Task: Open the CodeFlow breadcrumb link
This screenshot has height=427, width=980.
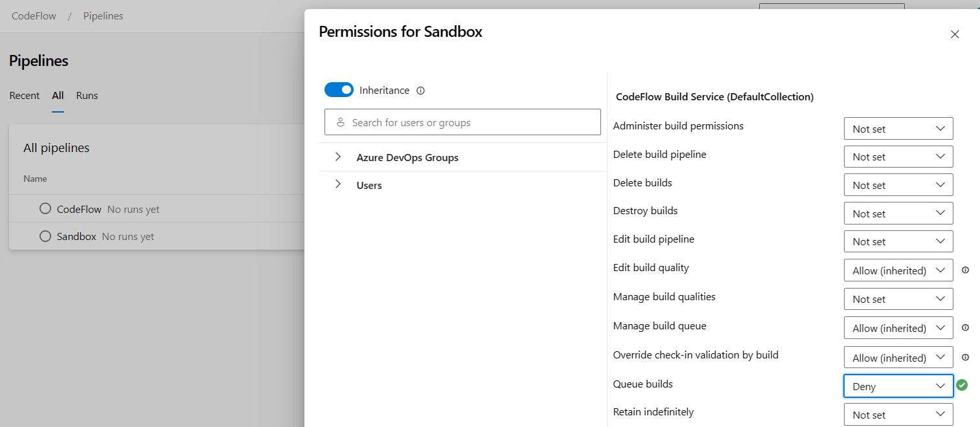Action: [x=33, y=16]
